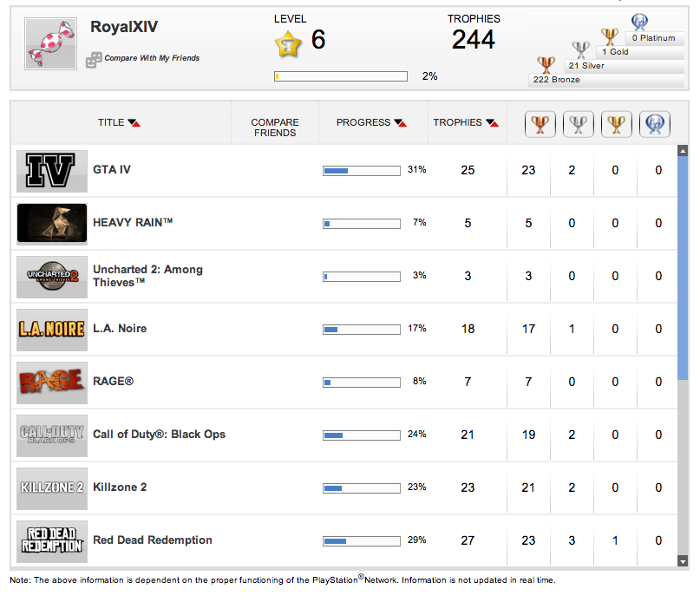Open the Uncharted 2 game thumbnail
This screenshot has height=602, width=700.
52,277
